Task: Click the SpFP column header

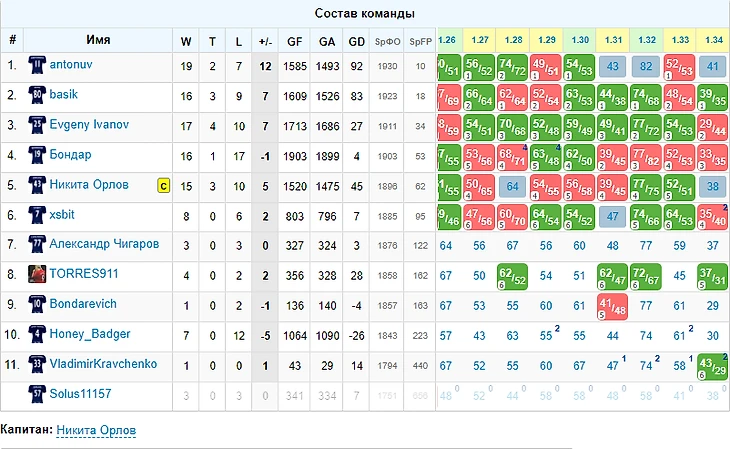Action: pyautogui.click(x=420, y=41)
